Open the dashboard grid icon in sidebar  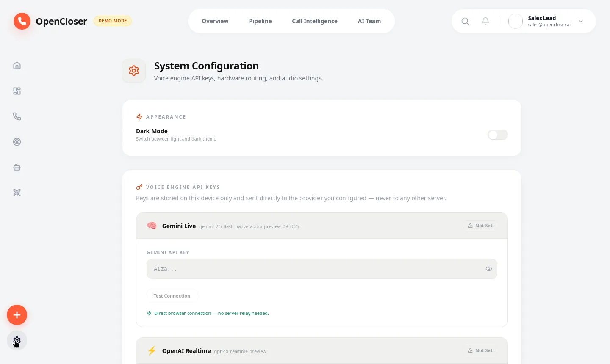17,91
